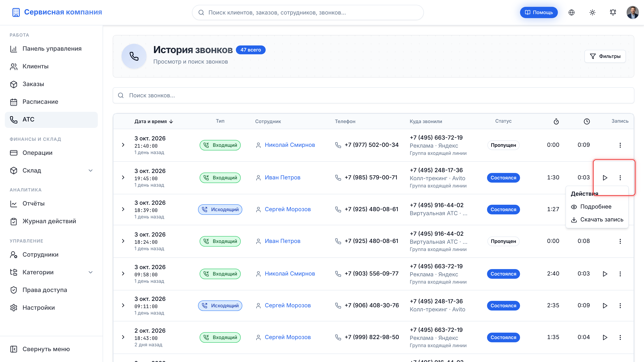Go to Панель управления in the sidebar

51,49
